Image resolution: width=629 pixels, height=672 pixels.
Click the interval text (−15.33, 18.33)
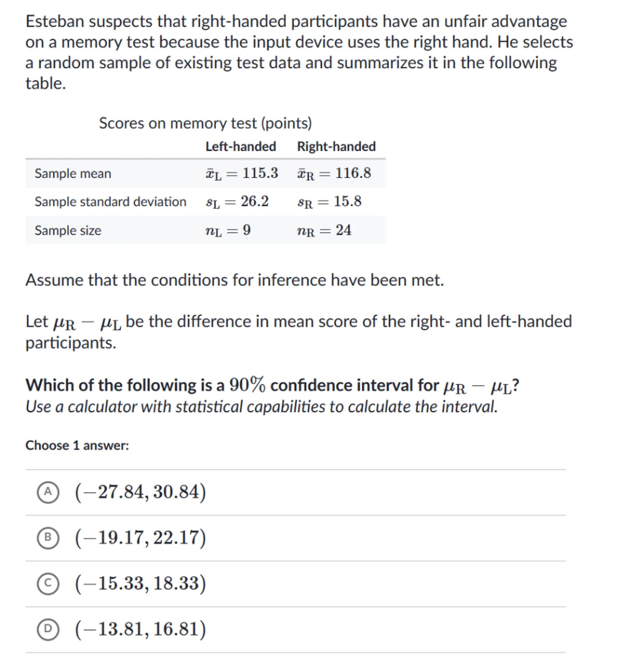coord(140,583)
